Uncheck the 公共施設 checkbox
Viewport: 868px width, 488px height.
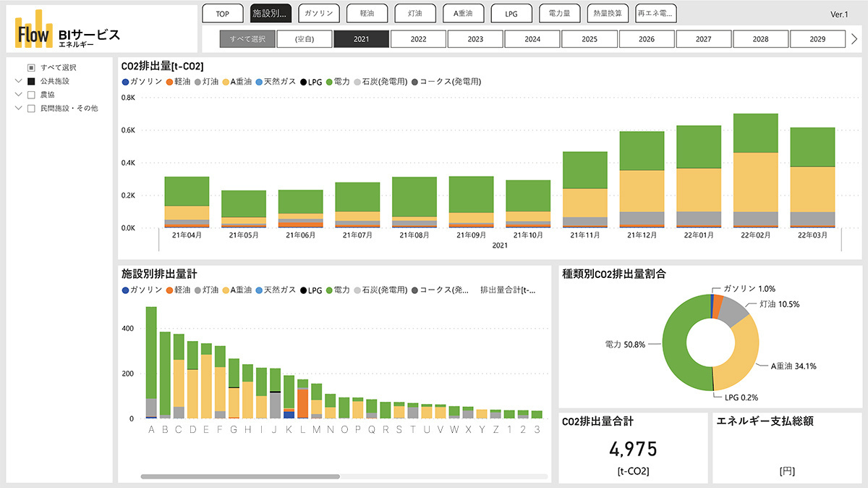(x=31, y=81)
